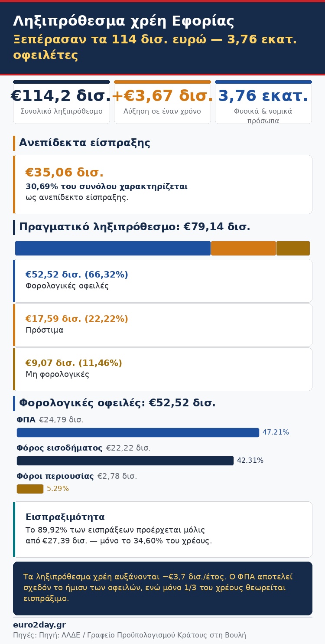Select the +€3,67 δισ. yearly increase card
325x644 pixels.
162,102
